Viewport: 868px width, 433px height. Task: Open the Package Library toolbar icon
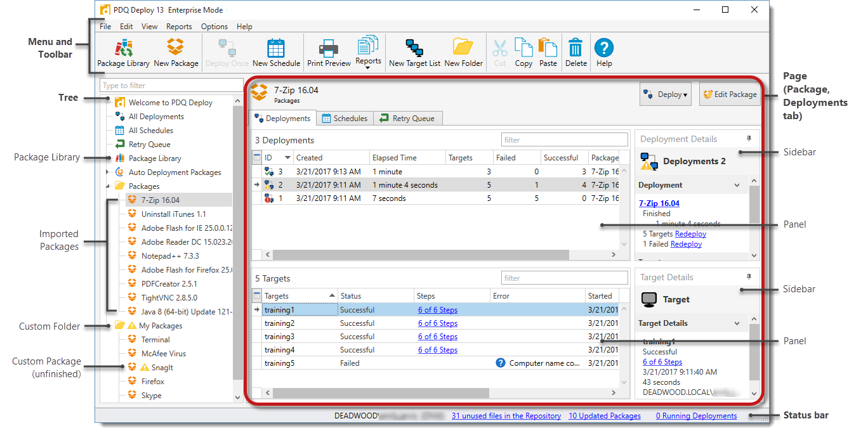point(124,48)
